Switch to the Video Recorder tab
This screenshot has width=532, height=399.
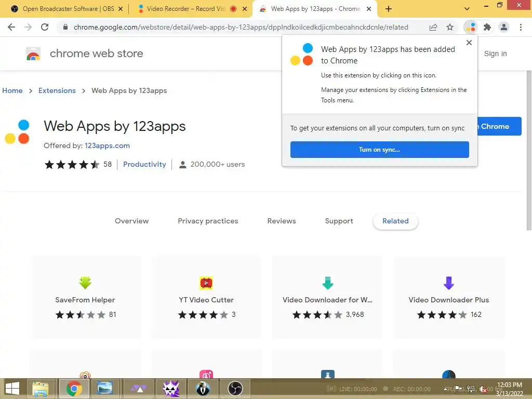187,9
